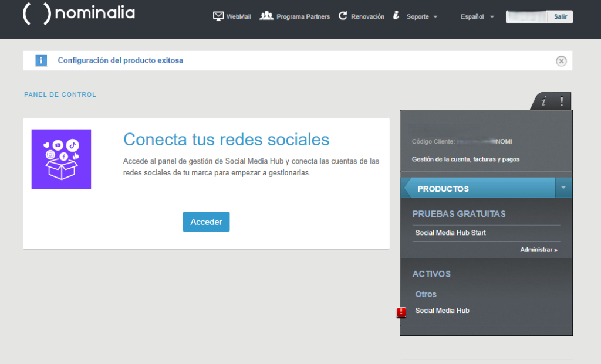Click the Administrar link
601x364 pixels.
pos(539,250)
